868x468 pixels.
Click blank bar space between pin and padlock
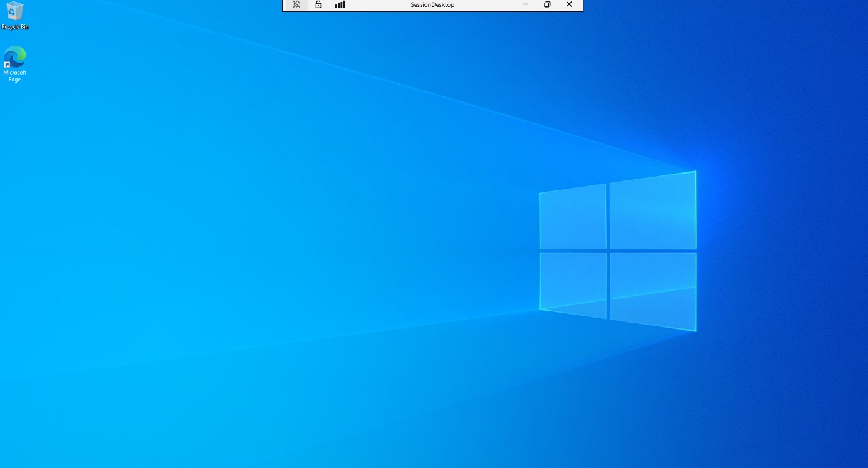pos(308,4)
